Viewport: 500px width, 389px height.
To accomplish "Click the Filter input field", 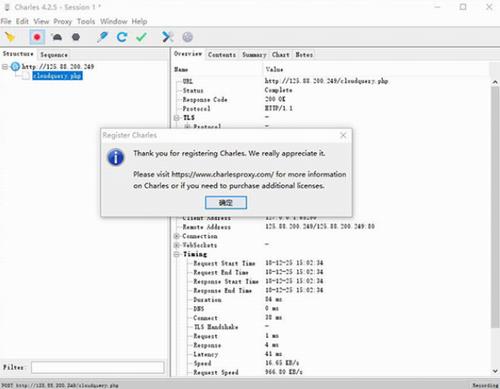I will pos(98,367).
